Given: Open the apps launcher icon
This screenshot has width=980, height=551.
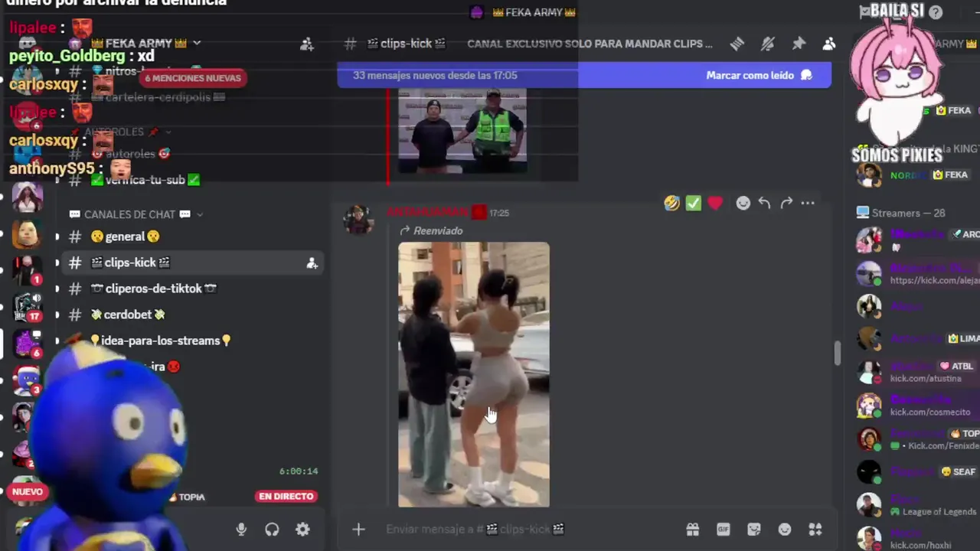Looking at the screenshot, I should click(815, 529).
